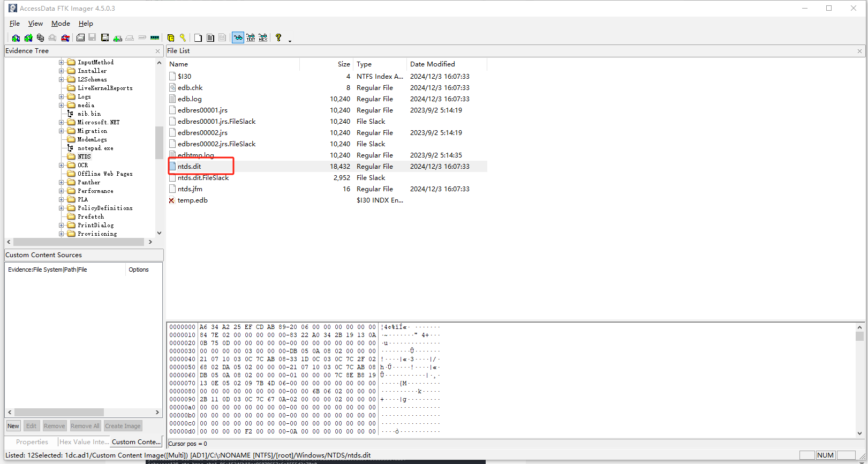
Task: Click Evidence Tree vertical scrollbar thumb
Action: pos(159,143)
